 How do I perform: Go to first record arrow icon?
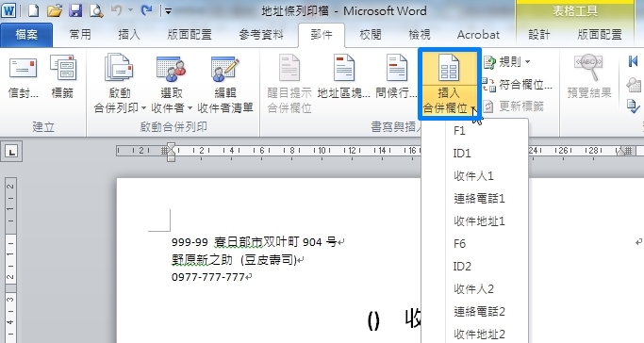coord(633,61)
